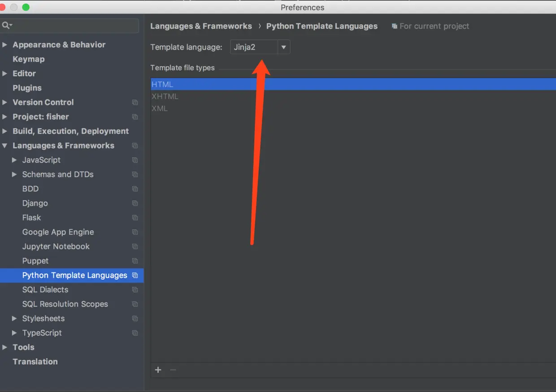Expand the Project: fisher section arrow
Image resolution: width=556 pixels, height=392 pixels.
[x=4, y=116]
